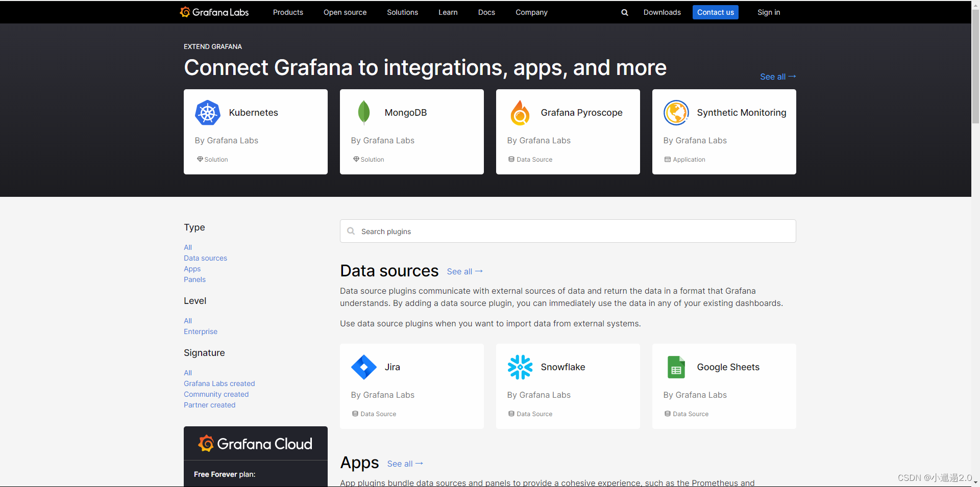Click Data Source icon on Google Sheets card
The height and width of the screenshot is (487, 980).
pos(668,414)
